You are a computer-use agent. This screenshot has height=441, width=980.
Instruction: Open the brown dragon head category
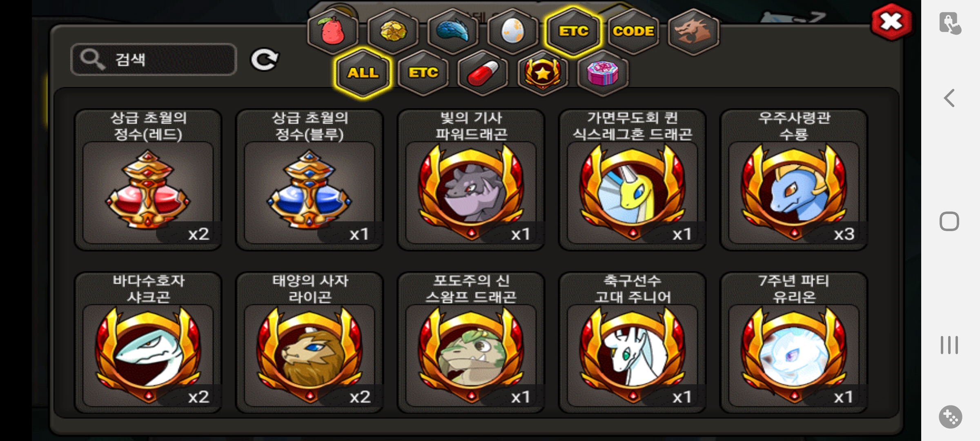coord(693,32)
